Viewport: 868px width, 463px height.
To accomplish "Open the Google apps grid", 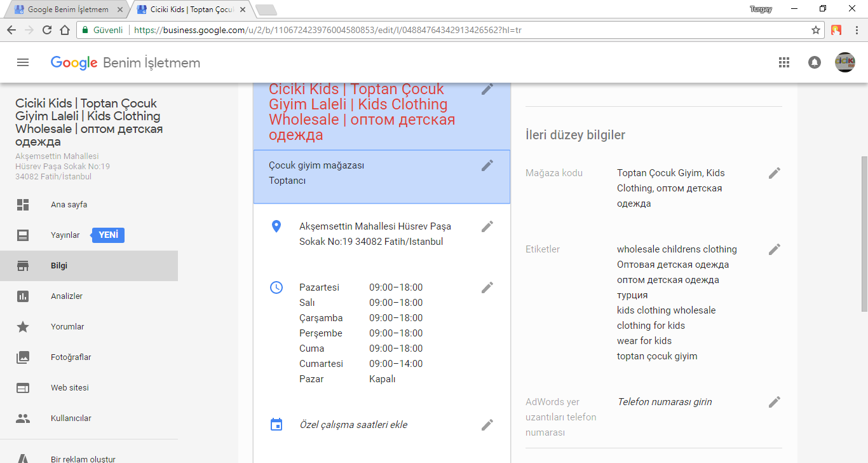I will coord(783,62).
